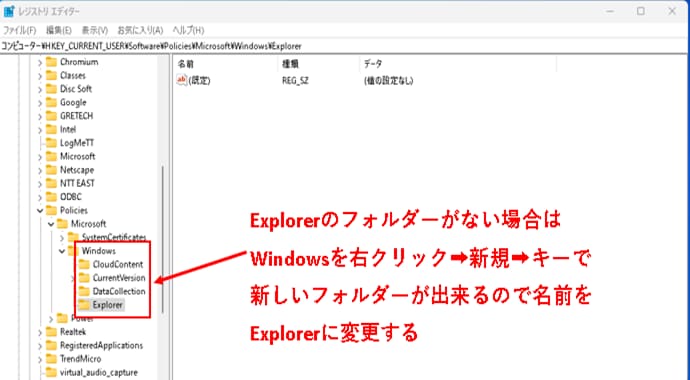Screen dimensions: 690x380
Task: Select the Windows folder icon
Action: click(x=73, y=251)
